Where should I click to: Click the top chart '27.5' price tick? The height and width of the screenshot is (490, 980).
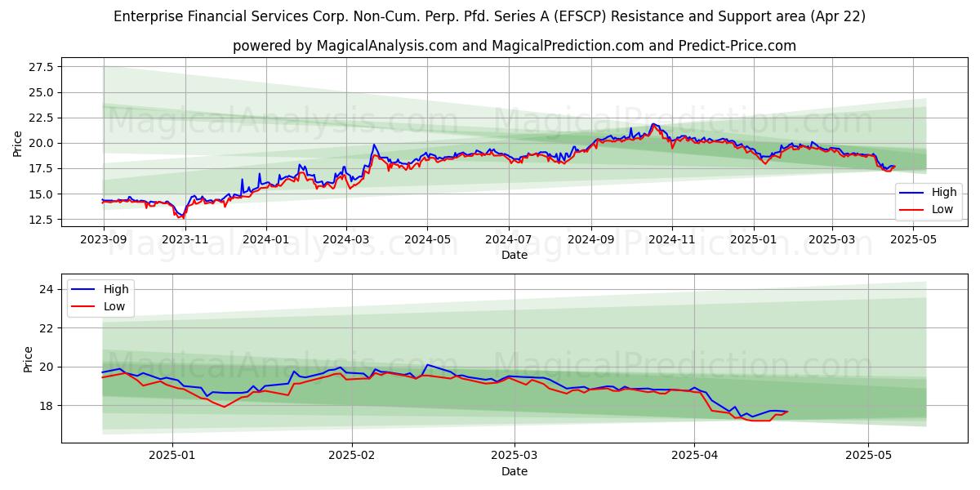(x=42, y=67)
